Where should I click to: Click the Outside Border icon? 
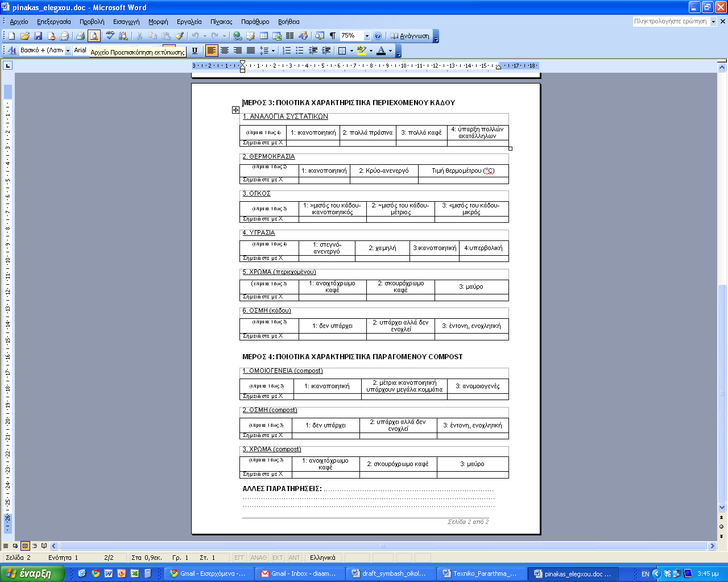(342, 51)
